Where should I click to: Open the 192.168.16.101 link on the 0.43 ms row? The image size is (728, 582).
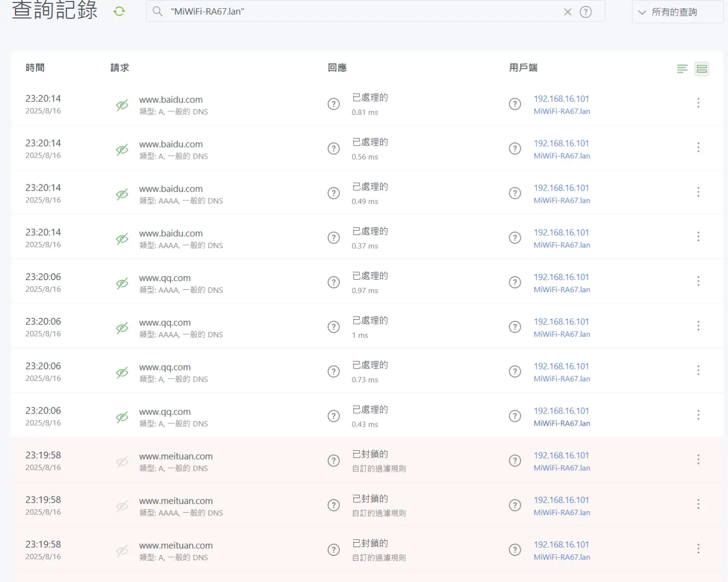tap(561, 411)
